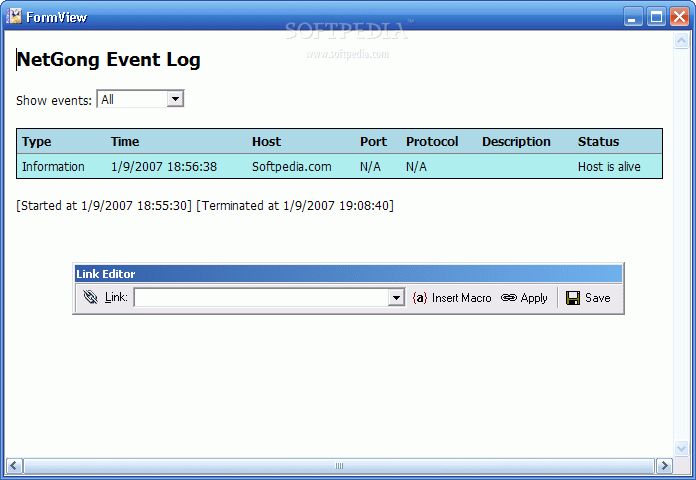Click the horizontal scrollbar thumb
The image size is (696, 480).
pyautogui.click(x=339, y=466)
